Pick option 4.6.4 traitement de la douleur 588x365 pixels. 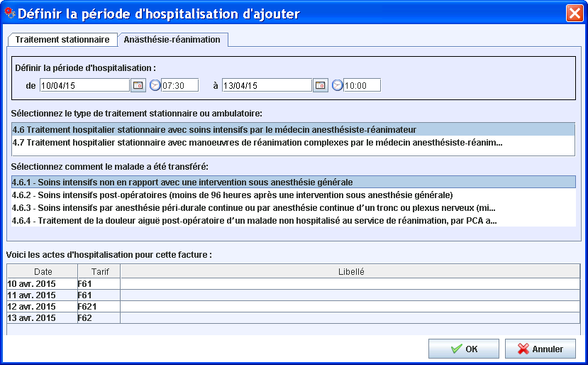point(254,220)
